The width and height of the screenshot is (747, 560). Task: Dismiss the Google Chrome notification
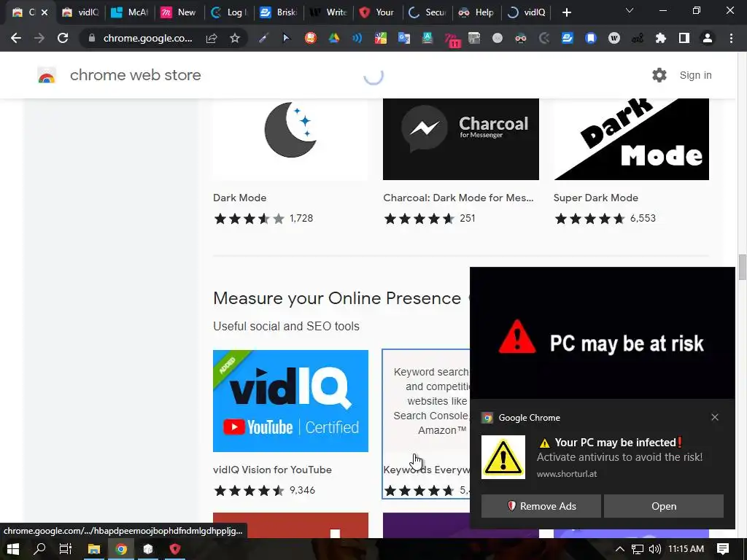(715, 417)
